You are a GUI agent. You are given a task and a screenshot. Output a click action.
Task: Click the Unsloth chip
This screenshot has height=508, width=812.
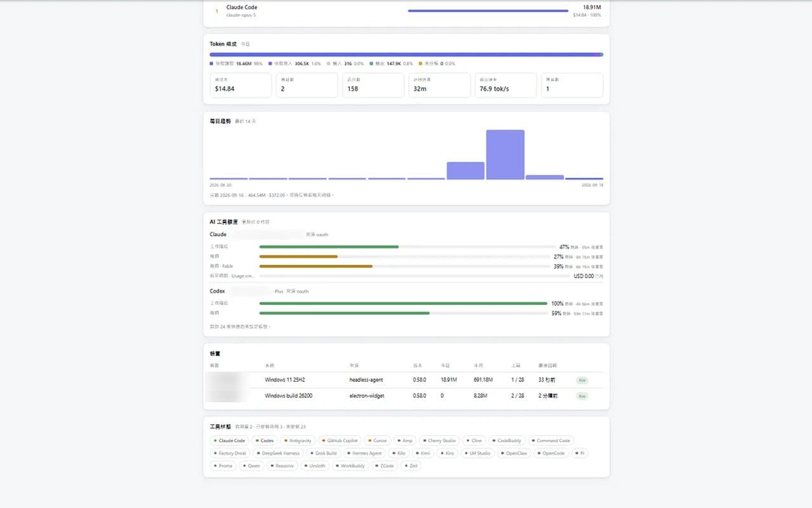coord(315,465)
